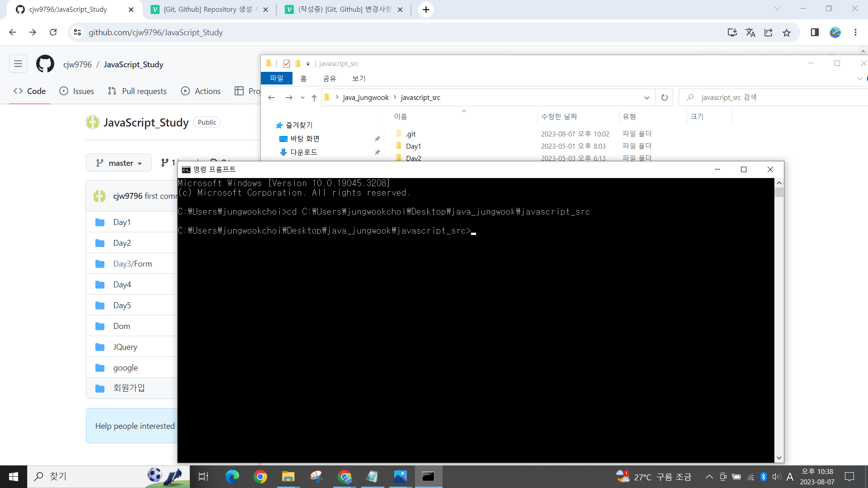Click the cjw9796 repository owner link
This screenshot has height=488, width=868.
[77, 64]
